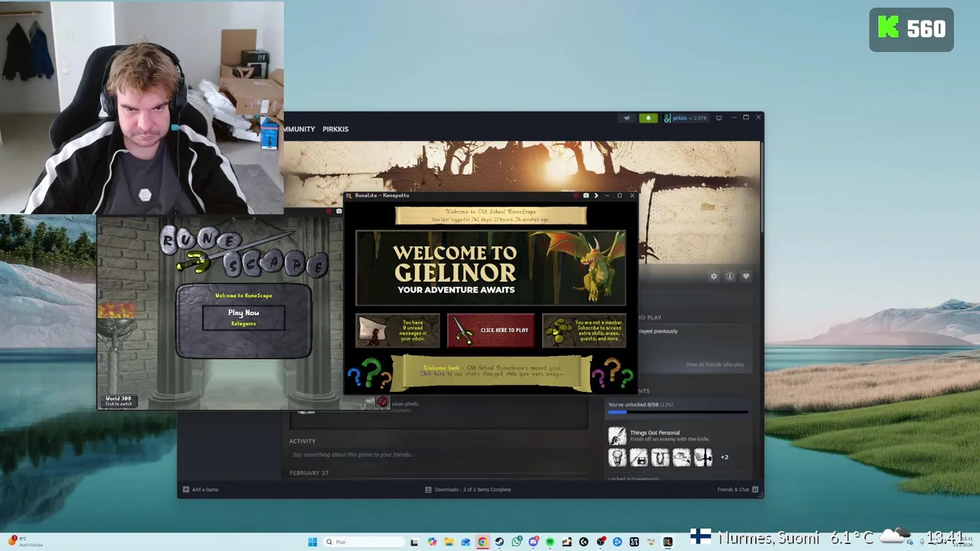980x551 pixels.
Task: Open the unread messages inbox panel
Action: (x=398, y=330)
